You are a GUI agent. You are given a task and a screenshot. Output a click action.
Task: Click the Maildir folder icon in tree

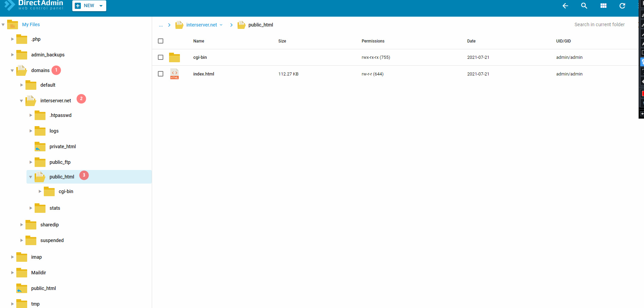click(x=22, y=273)
